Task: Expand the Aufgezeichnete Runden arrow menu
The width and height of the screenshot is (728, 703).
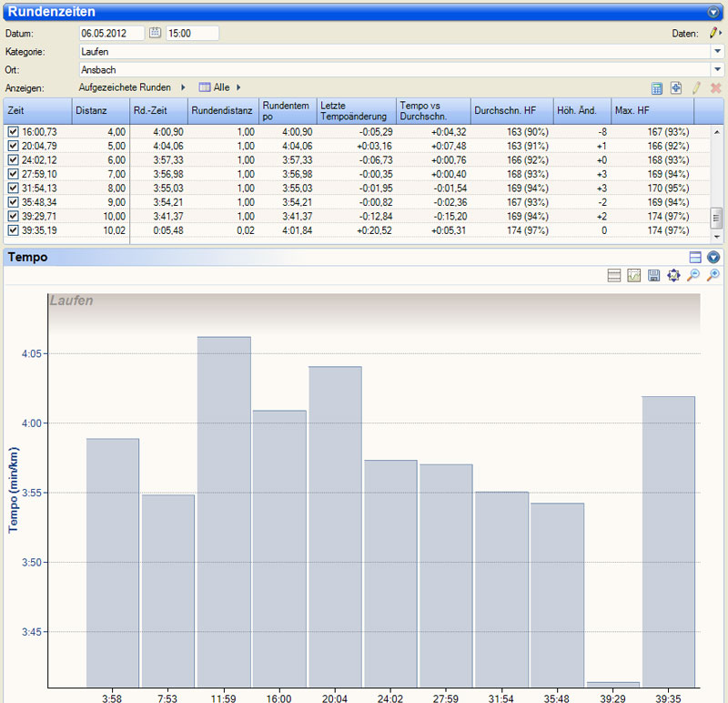Action: point(184,87)
